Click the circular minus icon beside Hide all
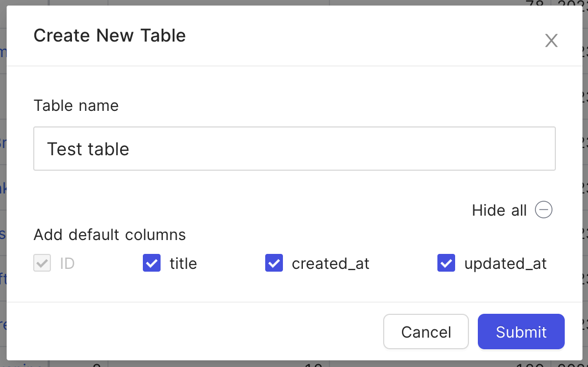This screenshot has height=367, width=588. [544, 210]
